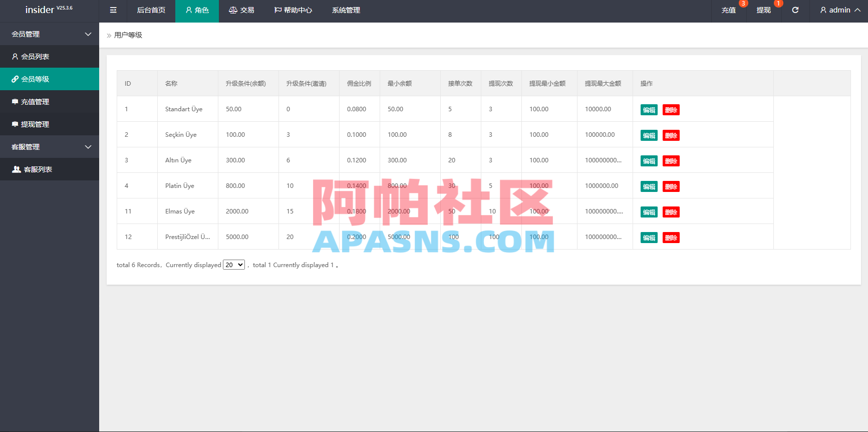Delete the Elmas Üye level row
The width and height of the screenshot is (868, 432).
[671, 212]
